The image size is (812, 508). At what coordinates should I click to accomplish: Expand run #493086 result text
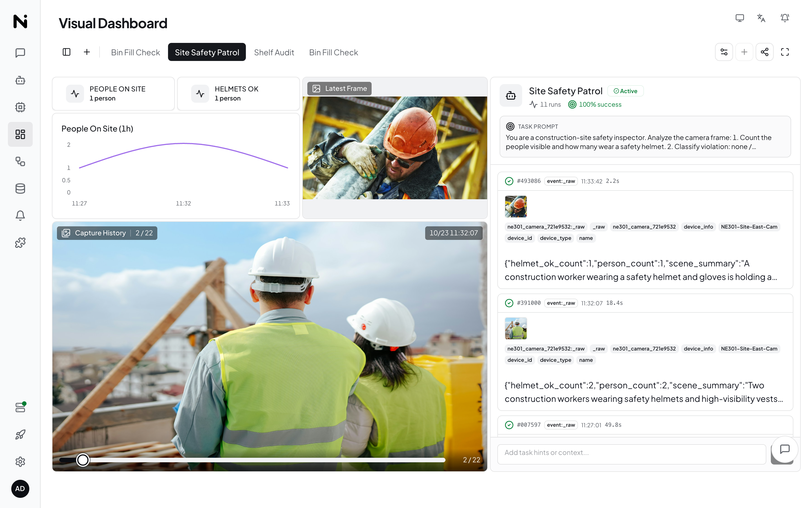pos(641,270)
